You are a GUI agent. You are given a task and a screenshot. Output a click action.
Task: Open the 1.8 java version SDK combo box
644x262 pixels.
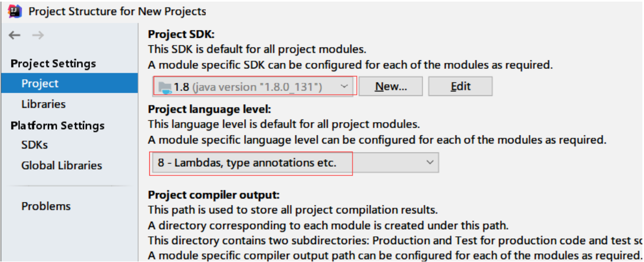click(254, 87)
